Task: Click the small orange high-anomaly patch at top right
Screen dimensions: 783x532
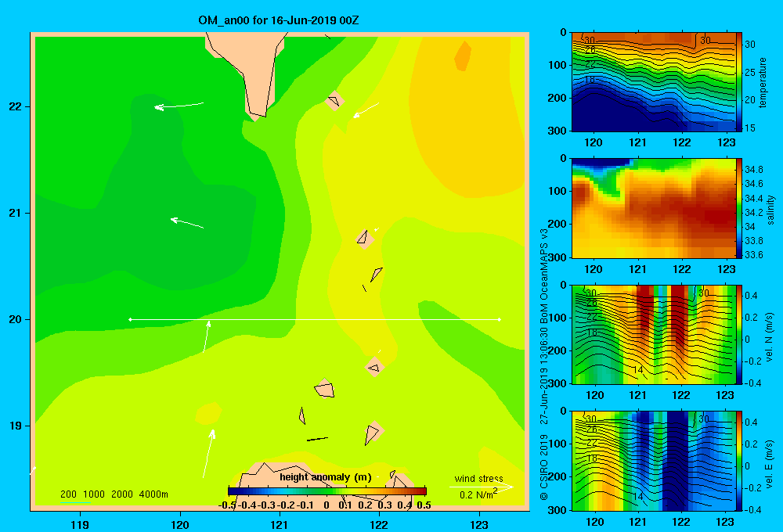Action: coord(463,56)
